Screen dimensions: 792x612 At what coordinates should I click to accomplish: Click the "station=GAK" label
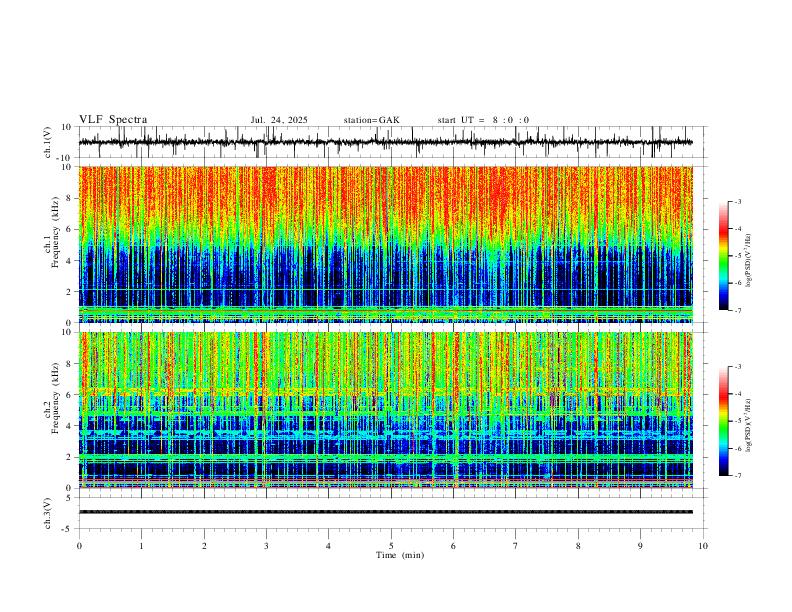pos(371,120)
